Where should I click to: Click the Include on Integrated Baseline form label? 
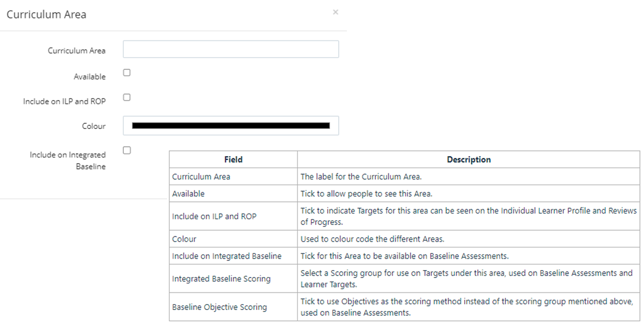point(68,161)
